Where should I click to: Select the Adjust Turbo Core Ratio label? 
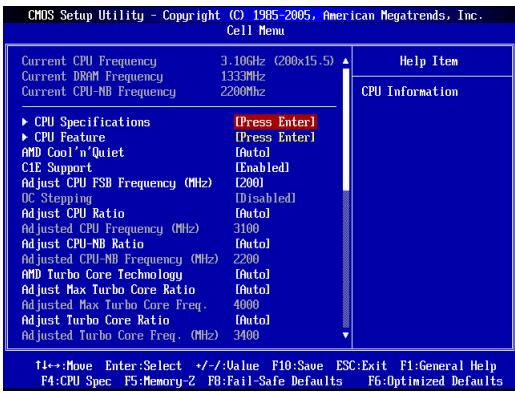(96, 320)
